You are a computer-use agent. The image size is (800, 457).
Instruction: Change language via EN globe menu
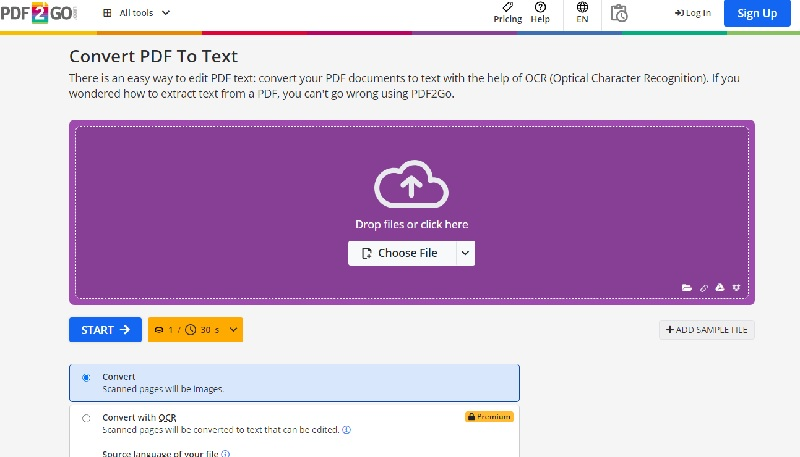tap(582, 12)
